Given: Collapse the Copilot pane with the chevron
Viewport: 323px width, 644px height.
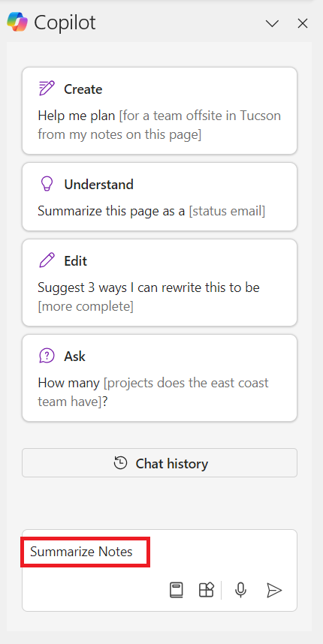Looking at the screenshot, I should click(x=272, y=24).
